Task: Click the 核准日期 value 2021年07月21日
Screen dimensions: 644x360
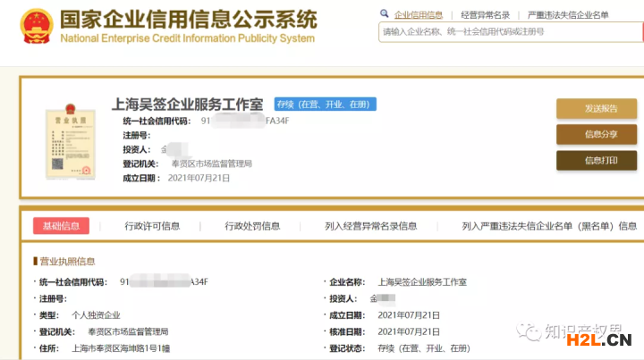Action: coord(409,331)
